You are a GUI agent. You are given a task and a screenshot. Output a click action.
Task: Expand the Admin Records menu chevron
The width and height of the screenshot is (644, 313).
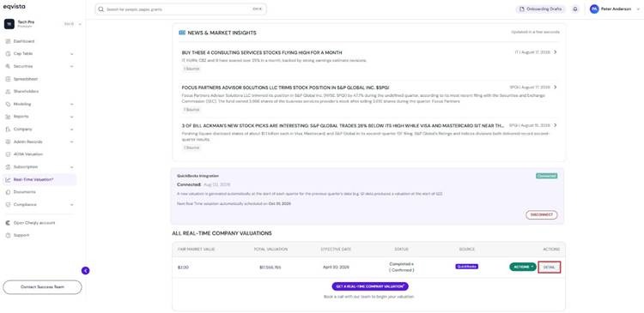tap(72, 142)
